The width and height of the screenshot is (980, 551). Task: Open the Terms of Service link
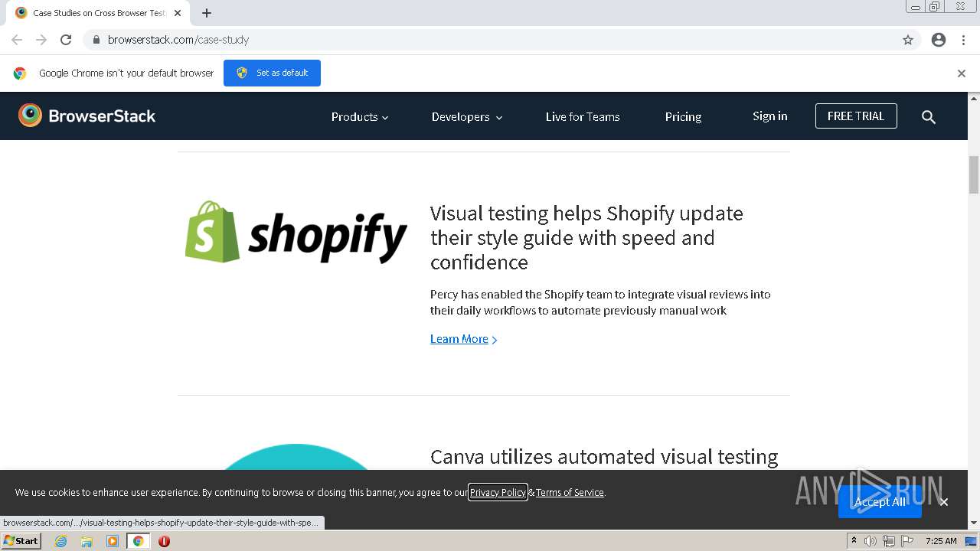(570, 492)
